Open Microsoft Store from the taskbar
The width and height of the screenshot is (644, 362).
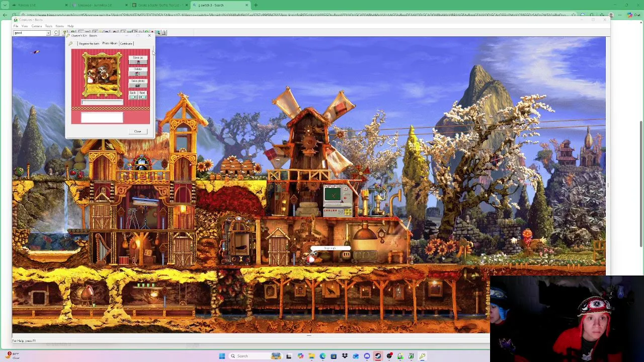[334, 356]
